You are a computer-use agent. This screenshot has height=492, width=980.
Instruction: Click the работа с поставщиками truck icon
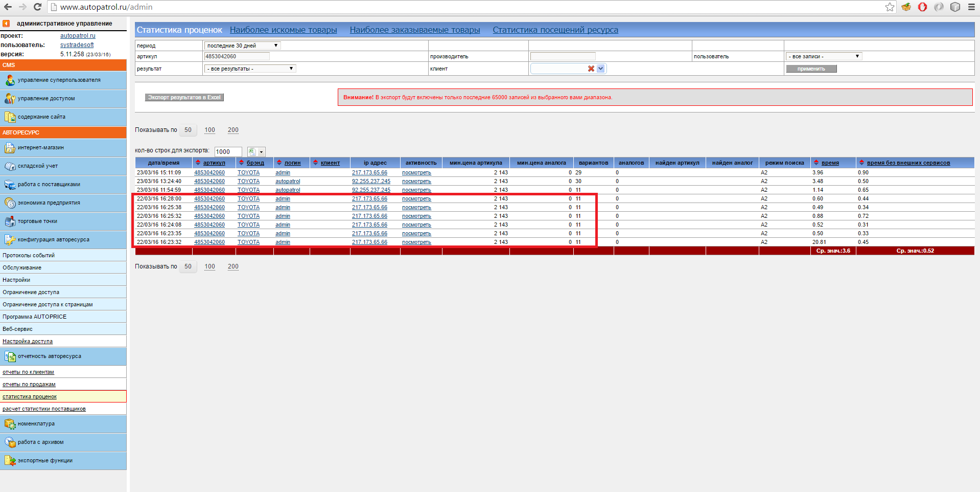tap(10, 185)
